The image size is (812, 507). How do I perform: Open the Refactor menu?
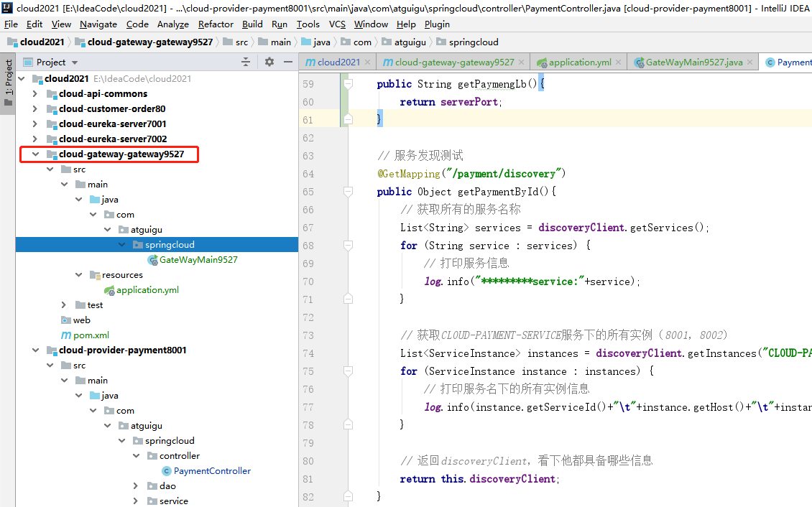tap(216, 24)
